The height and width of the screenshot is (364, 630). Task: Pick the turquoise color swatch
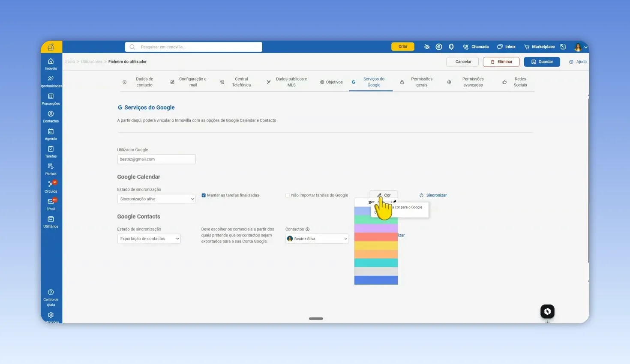pyautogui.click(x=376, y=263)
